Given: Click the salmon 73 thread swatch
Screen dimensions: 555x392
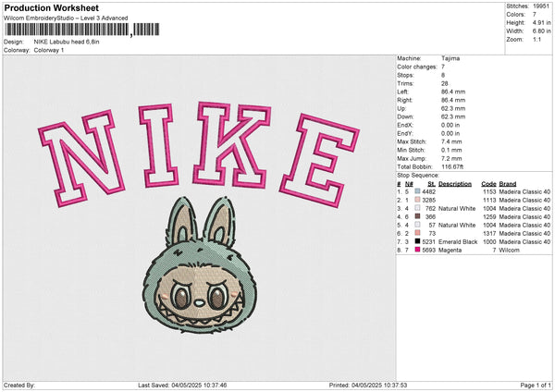Looking at the screenshot, I should 419,233.
